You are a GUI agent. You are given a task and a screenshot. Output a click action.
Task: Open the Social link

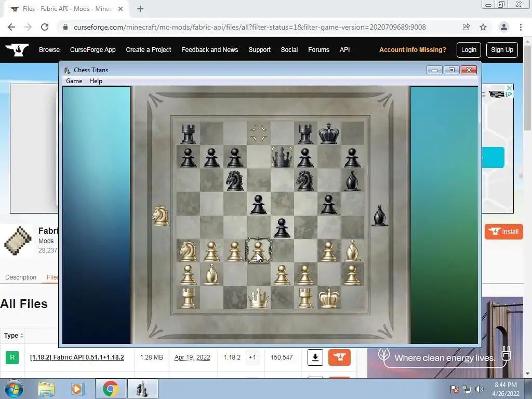[x=289, y=50]
